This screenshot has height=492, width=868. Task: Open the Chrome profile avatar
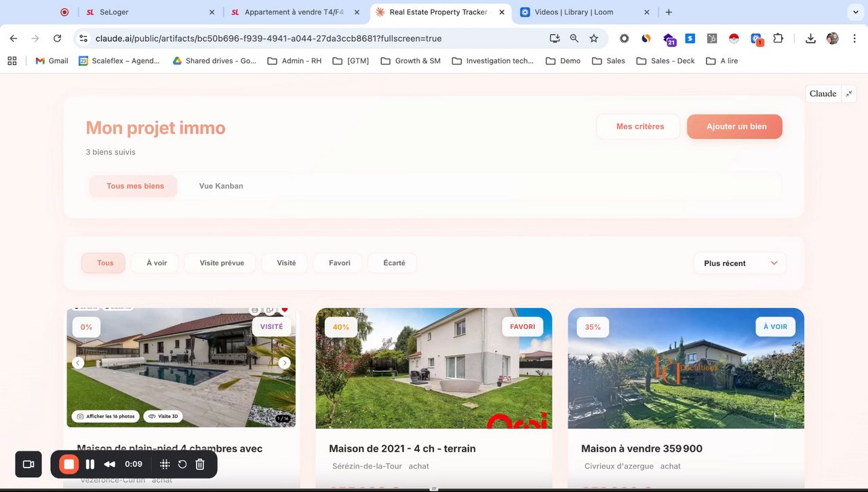tap(833, 39)
